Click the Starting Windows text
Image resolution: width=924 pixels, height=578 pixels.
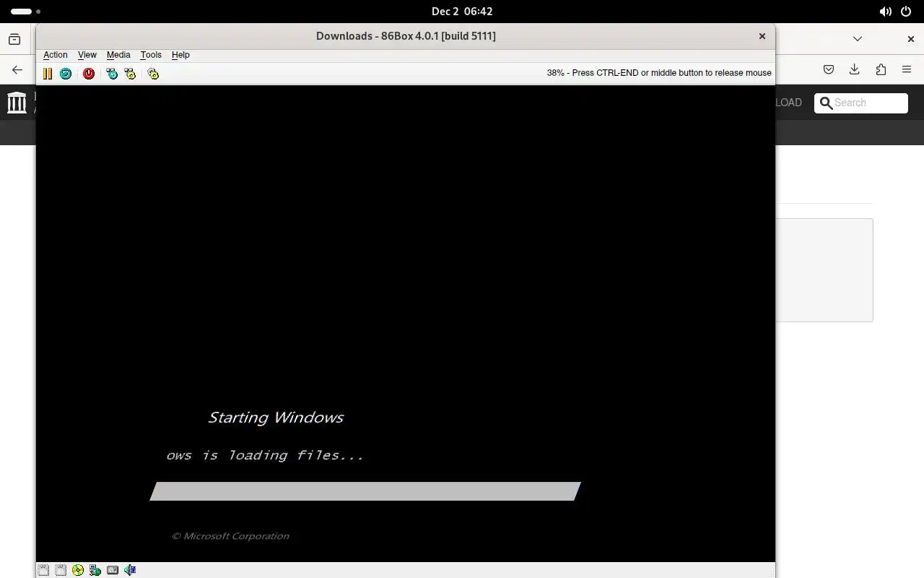pos(276,418)
